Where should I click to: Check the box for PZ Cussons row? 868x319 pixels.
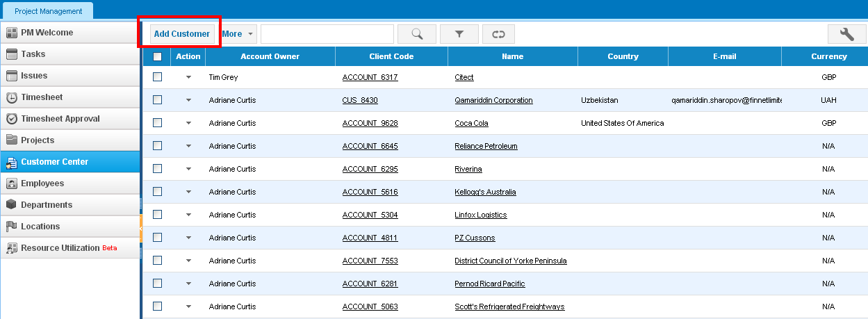[157, 238]
